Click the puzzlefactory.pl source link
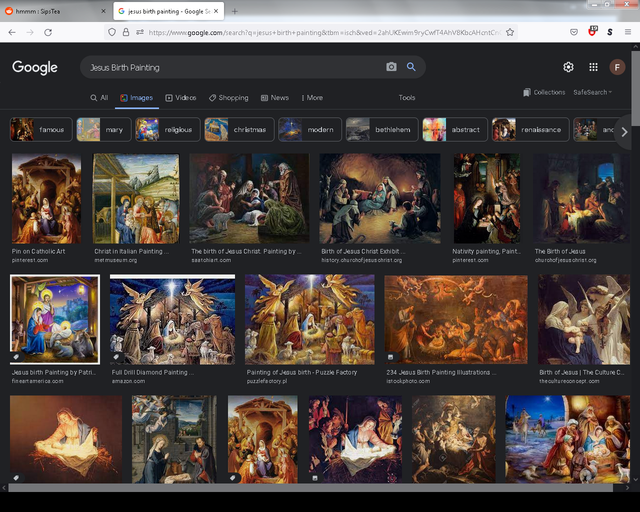This screenshot has height=512, width=640. click(267, 381)
